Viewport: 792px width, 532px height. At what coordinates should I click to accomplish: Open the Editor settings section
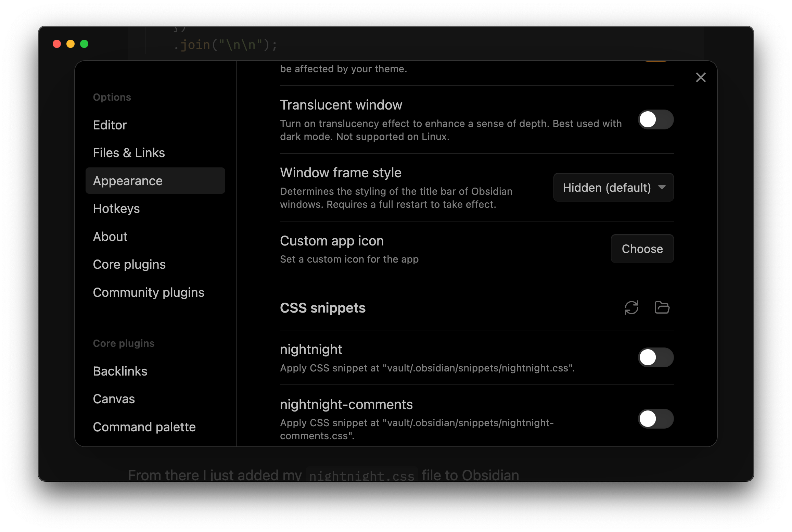[x=155, y=125]
